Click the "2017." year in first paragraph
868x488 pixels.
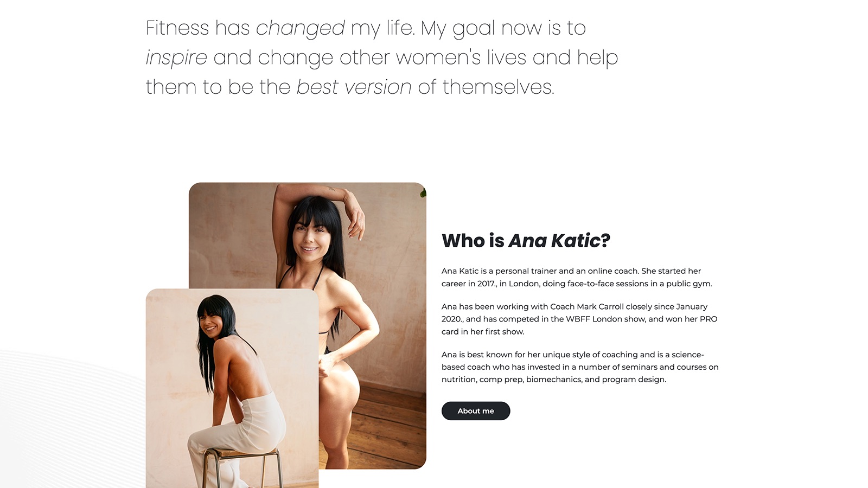pos(487,284)
